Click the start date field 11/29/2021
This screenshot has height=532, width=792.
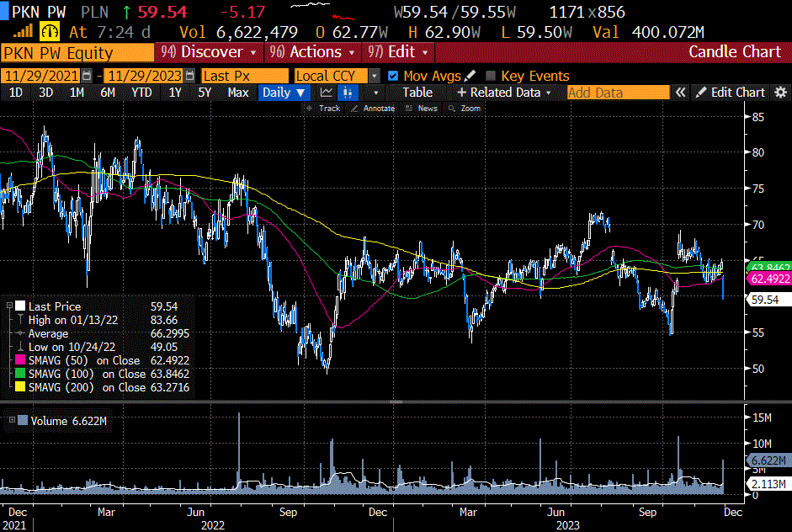tap(41, 76)
